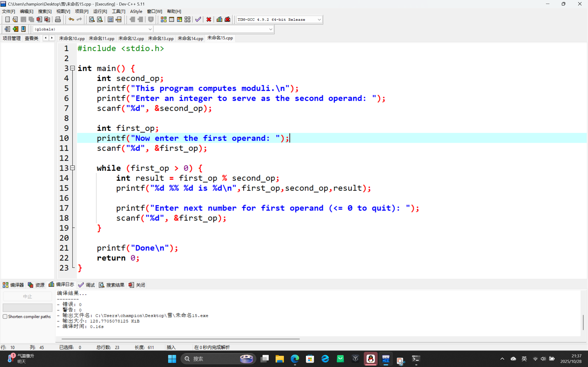Click the Find magnifier icon in toolbar

(92, 19)
